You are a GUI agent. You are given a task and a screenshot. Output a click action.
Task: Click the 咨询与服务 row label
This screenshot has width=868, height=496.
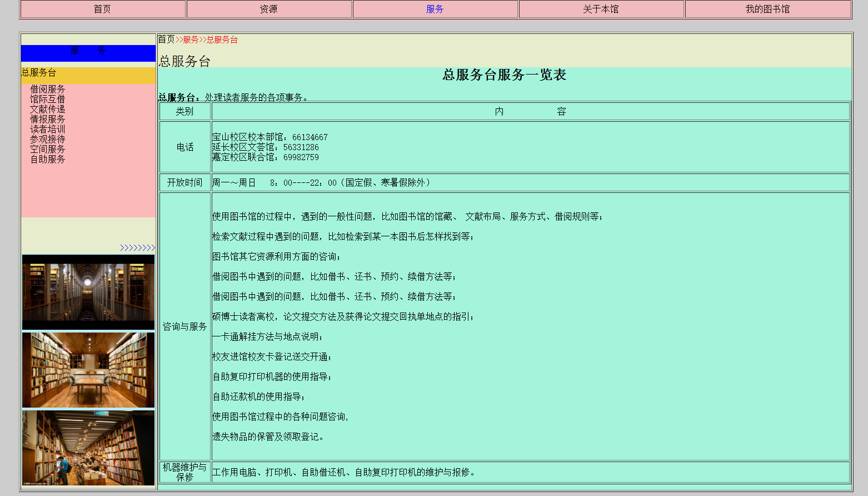coord(185,326)
